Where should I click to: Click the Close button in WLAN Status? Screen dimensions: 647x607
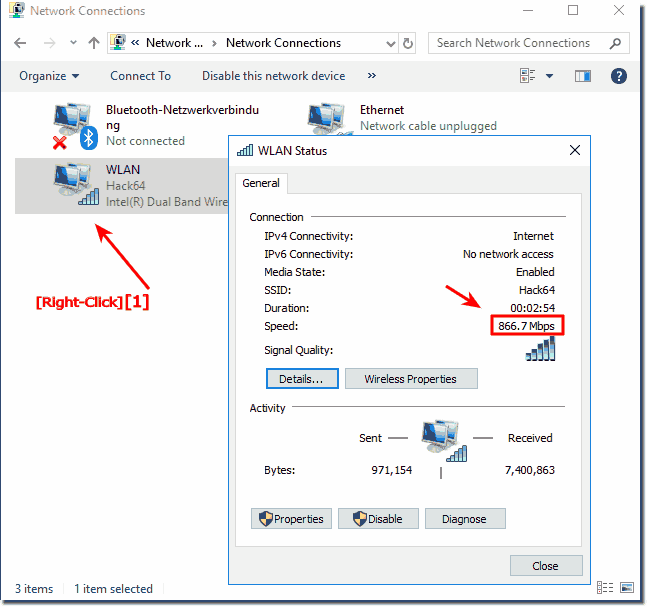coord(546,566)
